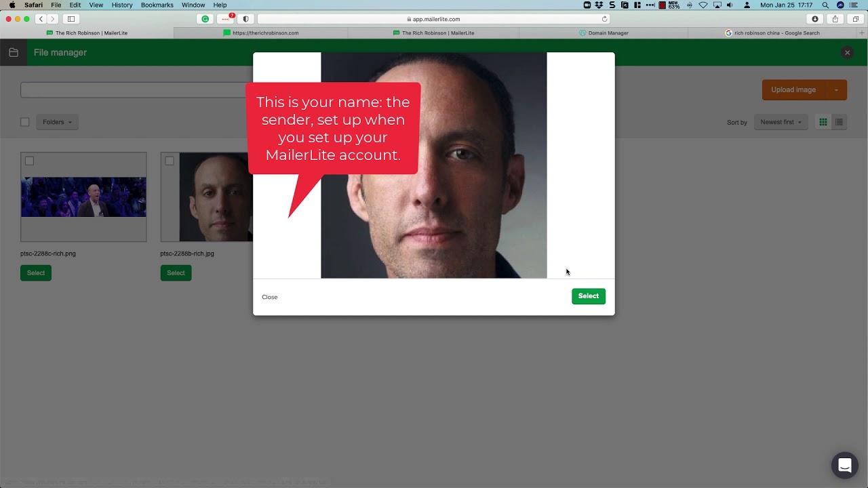Open the live chat bubble
868x488 pixels.
844,466
